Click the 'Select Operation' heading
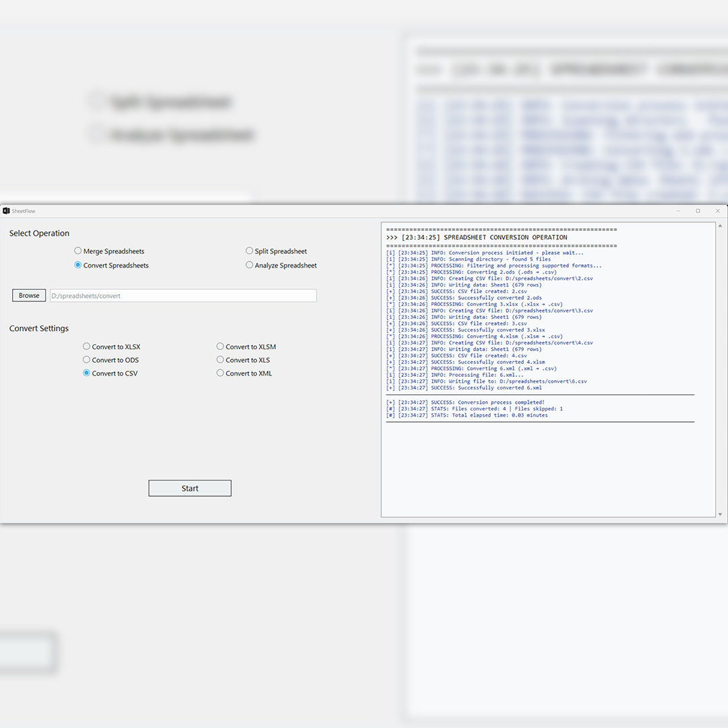 pos(39,233)
